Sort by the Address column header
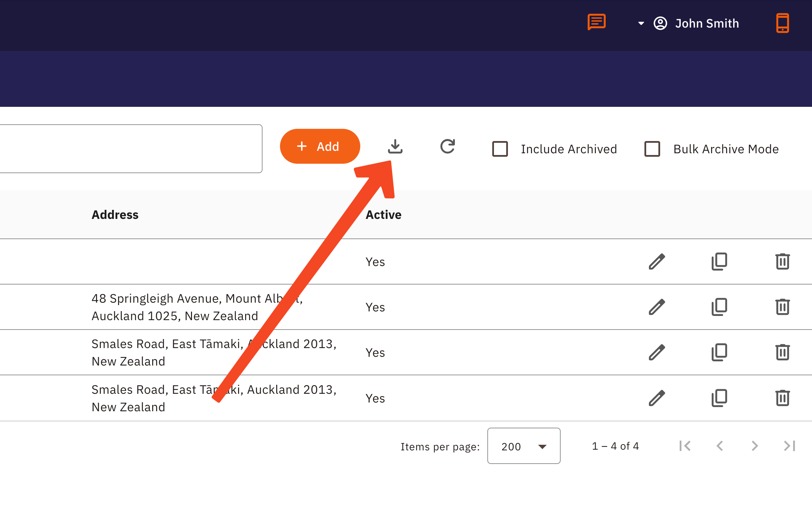 115,215
